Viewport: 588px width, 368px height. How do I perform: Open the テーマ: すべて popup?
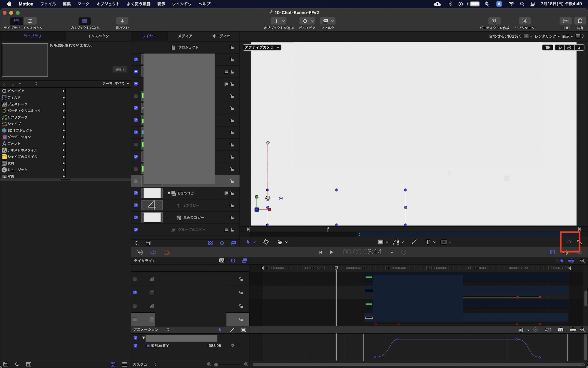[116, 84]
